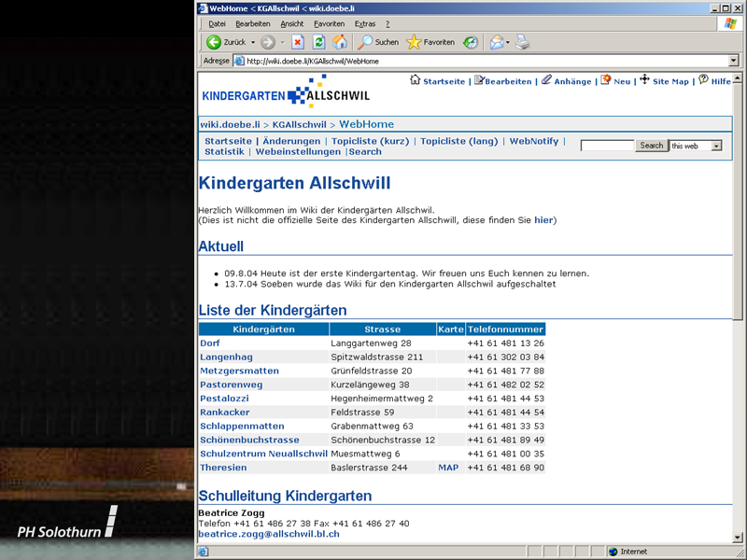Expand the address bar dropdown
This screenshot has width=747, height=560.
(x=733, y=61)
